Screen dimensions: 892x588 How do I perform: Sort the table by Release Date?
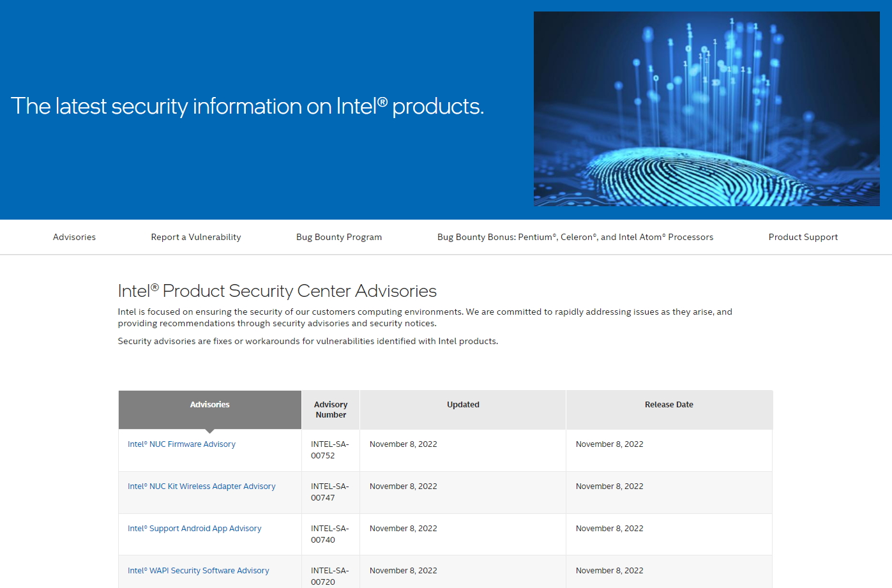tap(669, 404)
